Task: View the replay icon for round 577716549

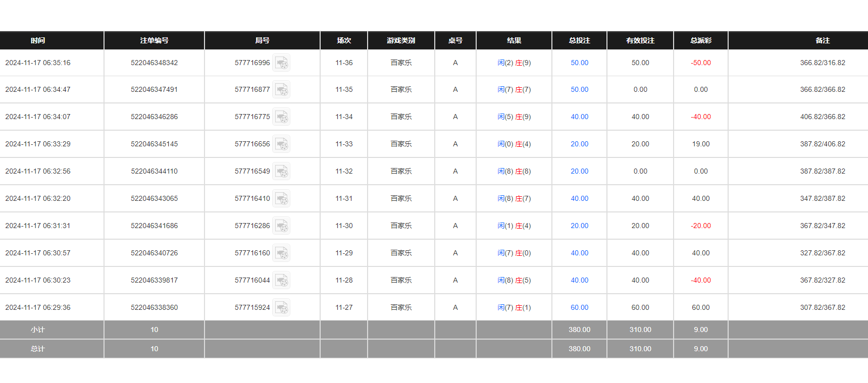Action: click(x=281, y=172)
